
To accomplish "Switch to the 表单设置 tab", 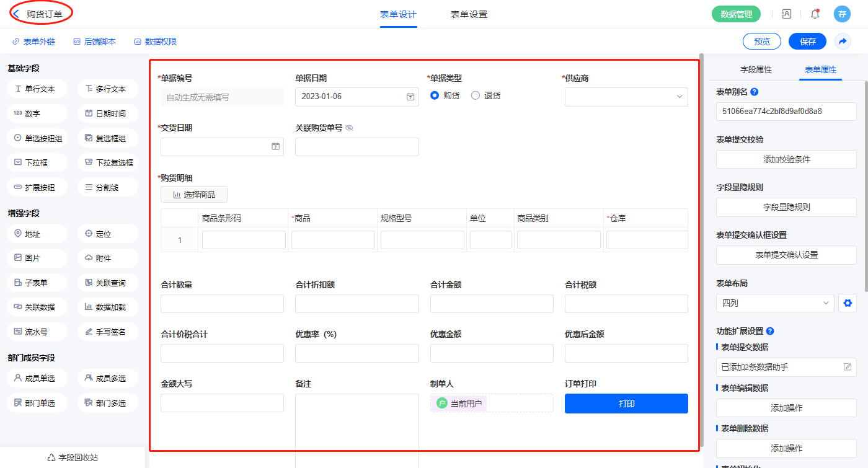I will pyautogui.click(x=469, y=14).
